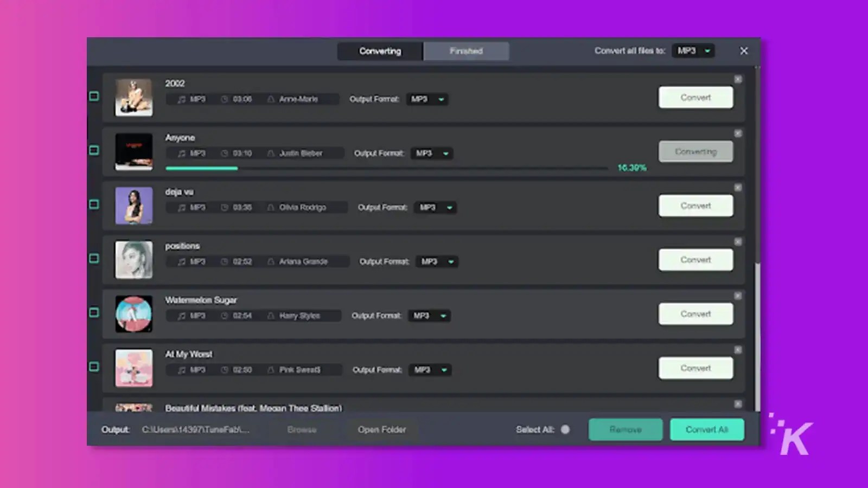Check the selection box for Watermelon Sugar
The image size is (868, 488).
[95, 312]
